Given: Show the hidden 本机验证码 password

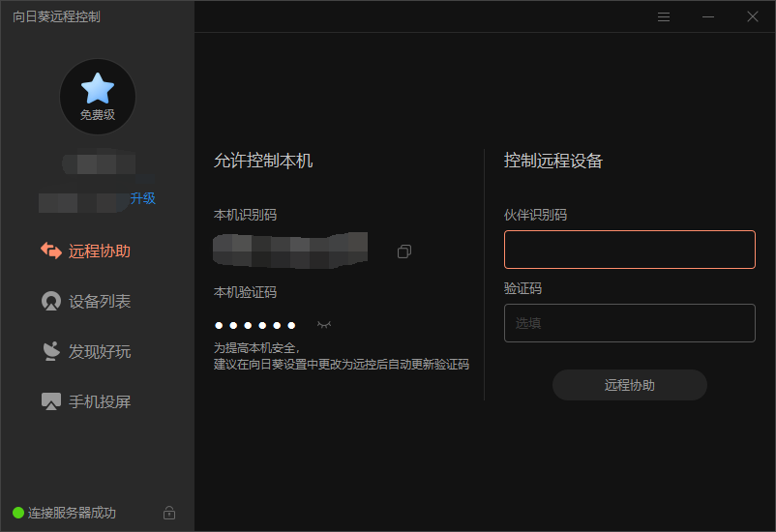Looking at the screenshot, I should pyautogui.click(x=324, y=325).
